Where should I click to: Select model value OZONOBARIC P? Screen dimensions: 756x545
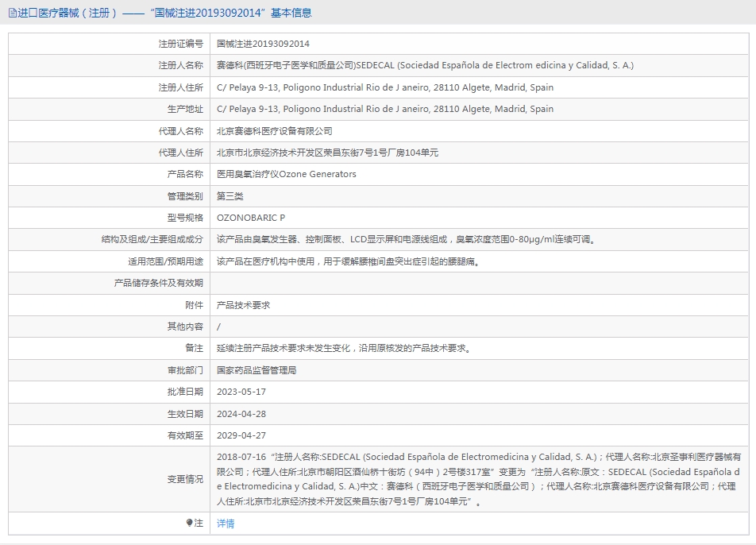(251, 218)
